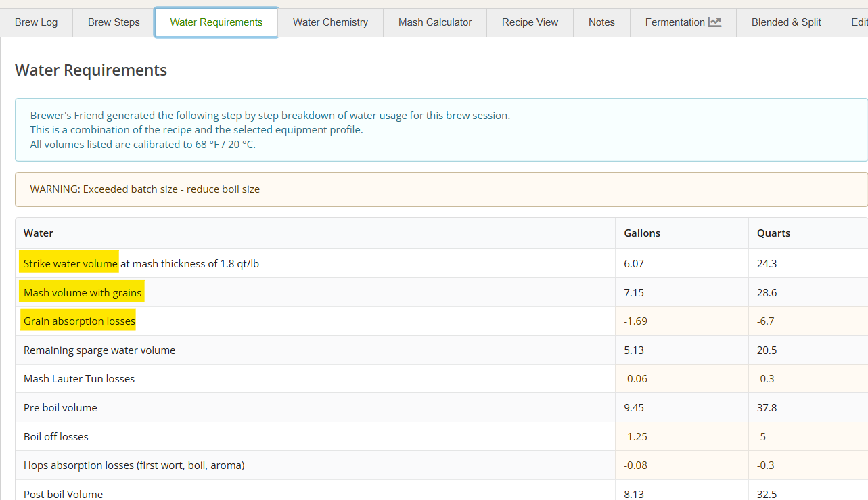Select the Water Requirements tab
This screenshot has height=500, width=868.
pyautogui.click(x=216, y=22)
